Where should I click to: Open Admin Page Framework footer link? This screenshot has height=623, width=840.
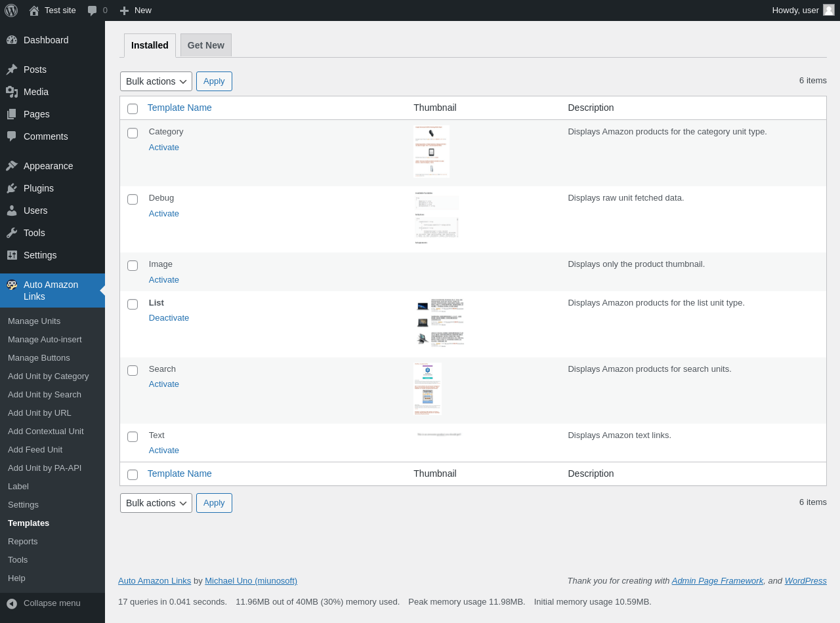pyautogui.click(x=717, y=581)
